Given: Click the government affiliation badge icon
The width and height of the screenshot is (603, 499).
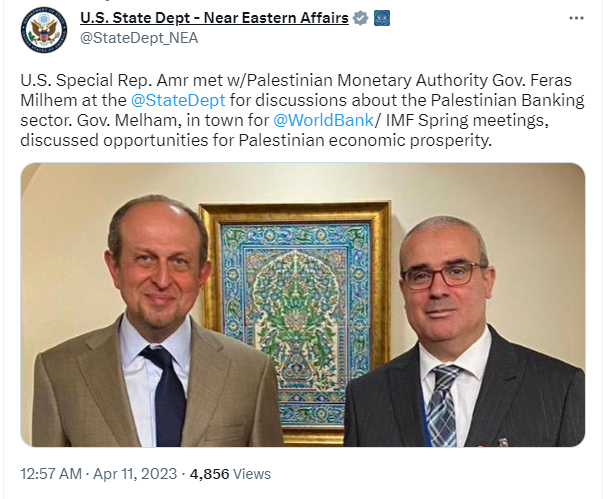Looking at the screenshot, I should (x=381, y=18).
